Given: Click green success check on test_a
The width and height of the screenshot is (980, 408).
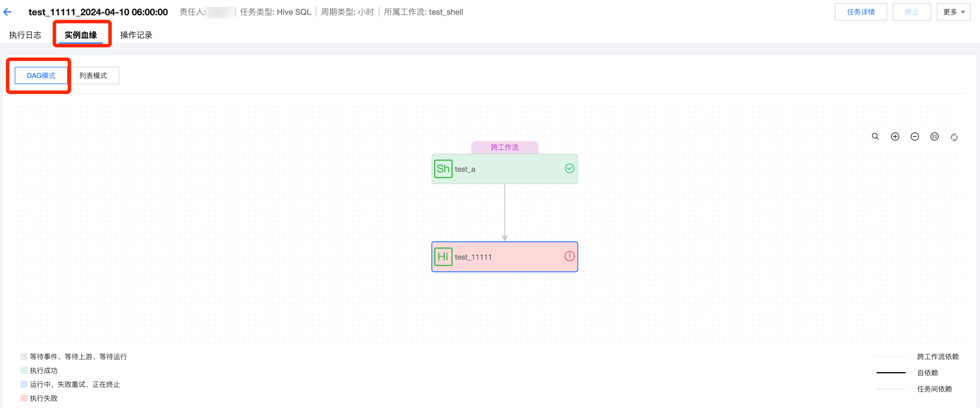Looking at the screenshot, I should (x=569, y=169).
